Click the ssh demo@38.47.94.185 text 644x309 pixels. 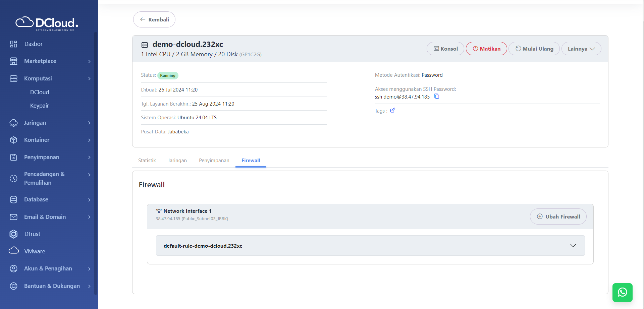(402, 97)
